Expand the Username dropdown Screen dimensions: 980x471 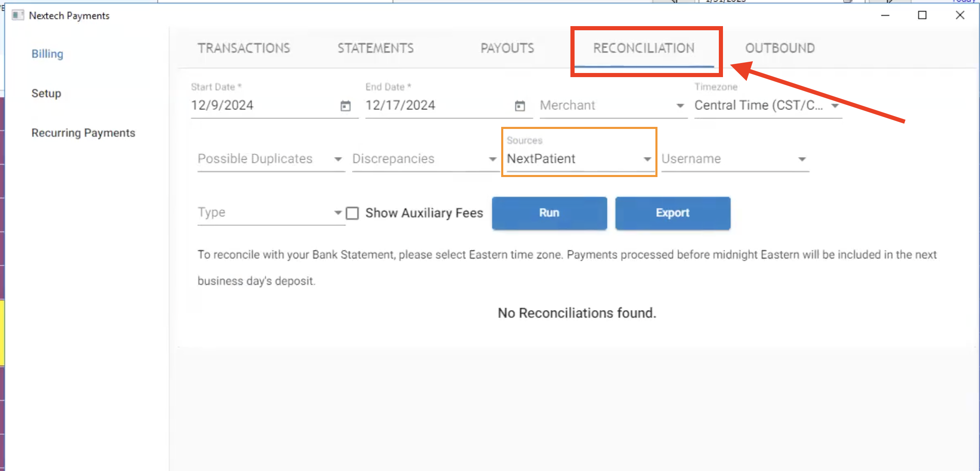(735, 159)
